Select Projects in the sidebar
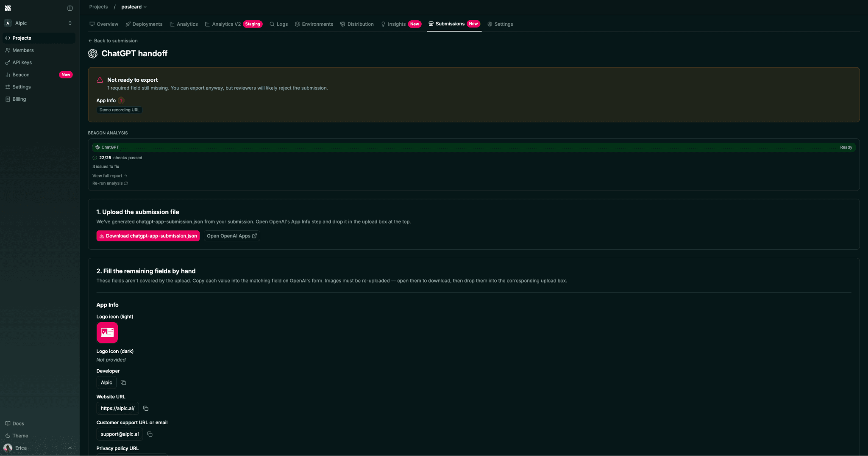 click(39, 38)
